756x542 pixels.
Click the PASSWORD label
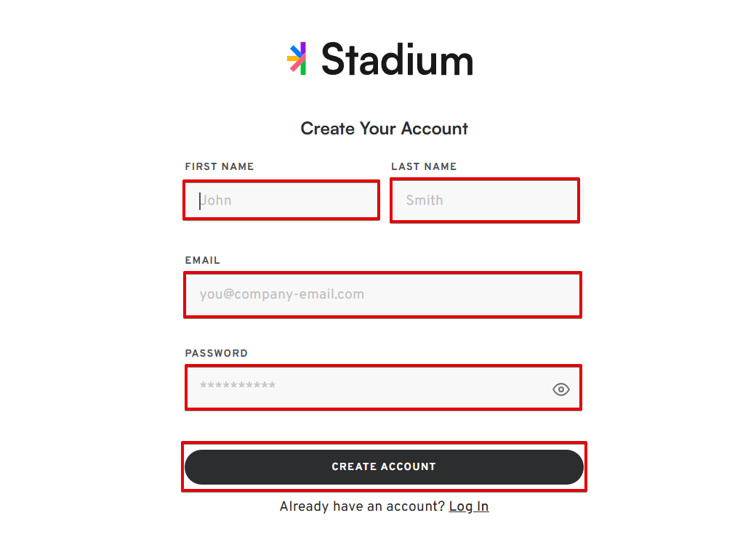(217, 353)
